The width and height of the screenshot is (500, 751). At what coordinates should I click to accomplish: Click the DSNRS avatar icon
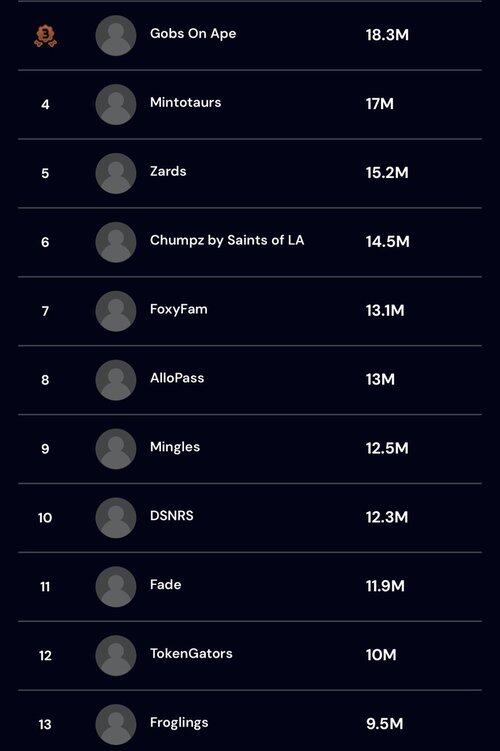[x=116, y=518]
